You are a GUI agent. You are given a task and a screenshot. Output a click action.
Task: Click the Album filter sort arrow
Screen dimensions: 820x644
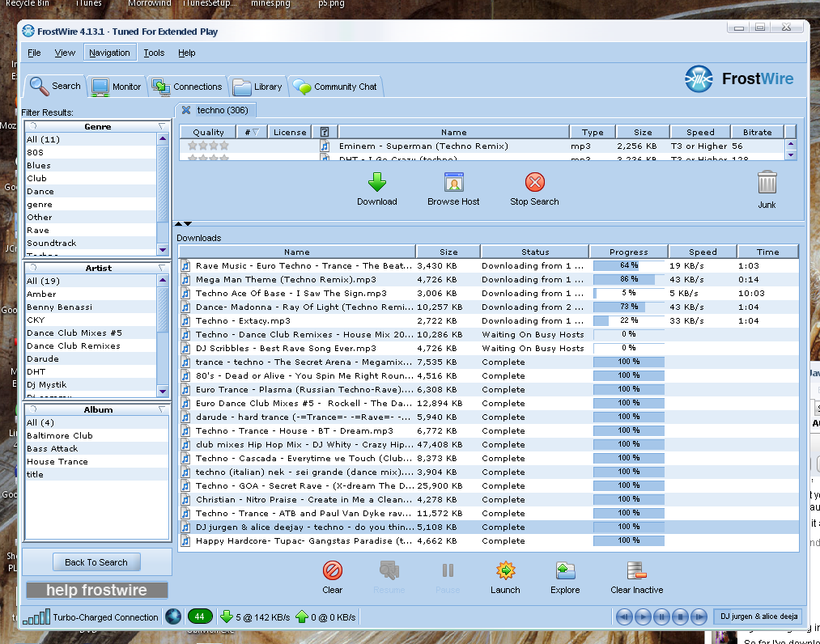(x=162, y=410)
